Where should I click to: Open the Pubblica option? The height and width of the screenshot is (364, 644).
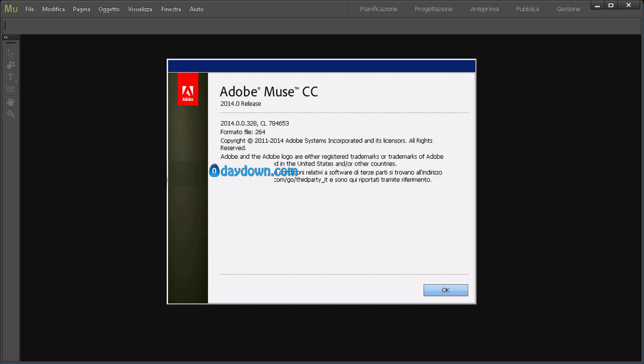pyautogui.click(x=528, y=9)
